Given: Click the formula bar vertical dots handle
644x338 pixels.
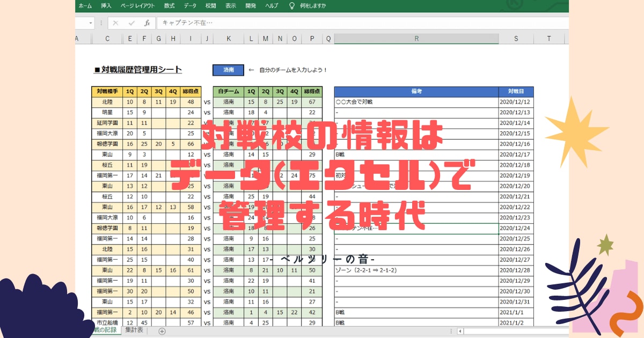Looking at the screenshot, I should [x=101, y=23].
